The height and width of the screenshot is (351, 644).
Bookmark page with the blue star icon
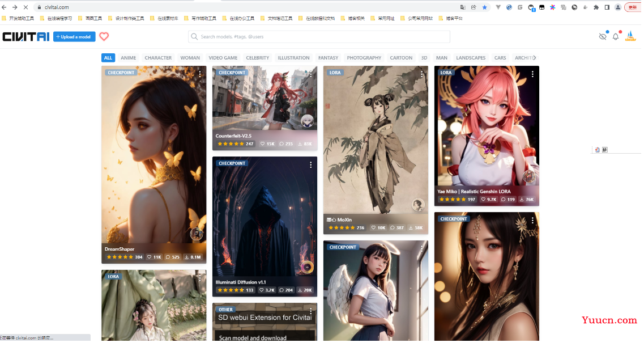point(485,7)
